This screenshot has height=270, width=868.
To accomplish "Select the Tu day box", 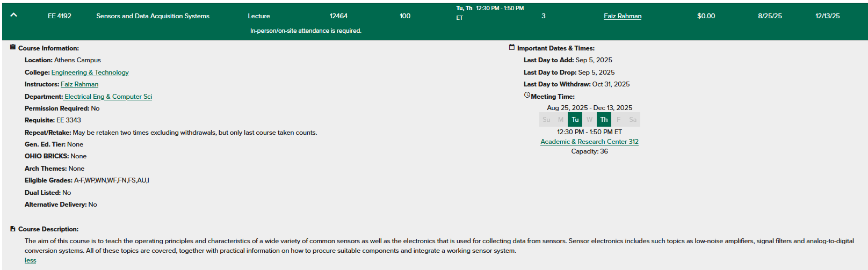I will (575, 120).
